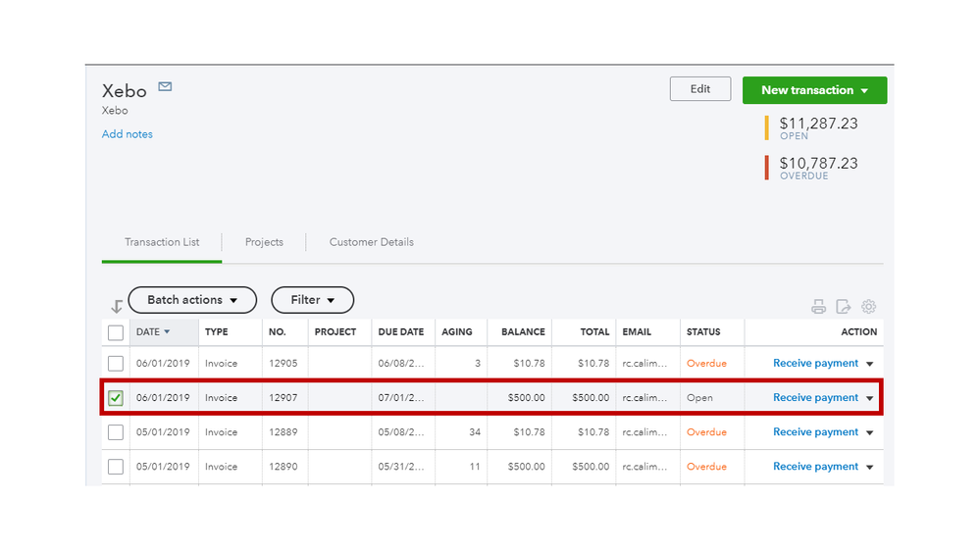
Task: Switch to the Projects tab
Action: 264,242
